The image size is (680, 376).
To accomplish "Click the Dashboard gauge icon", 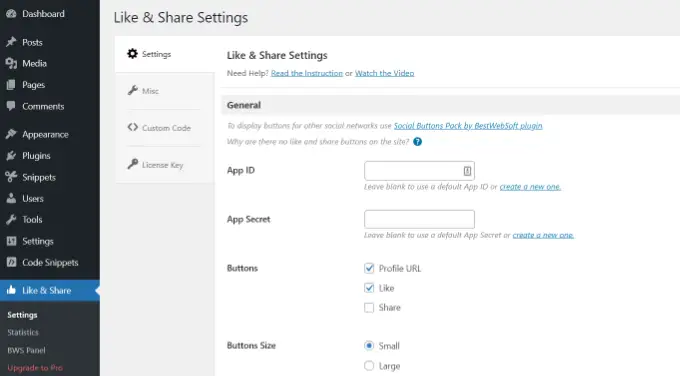I will (x=11, y=14).
